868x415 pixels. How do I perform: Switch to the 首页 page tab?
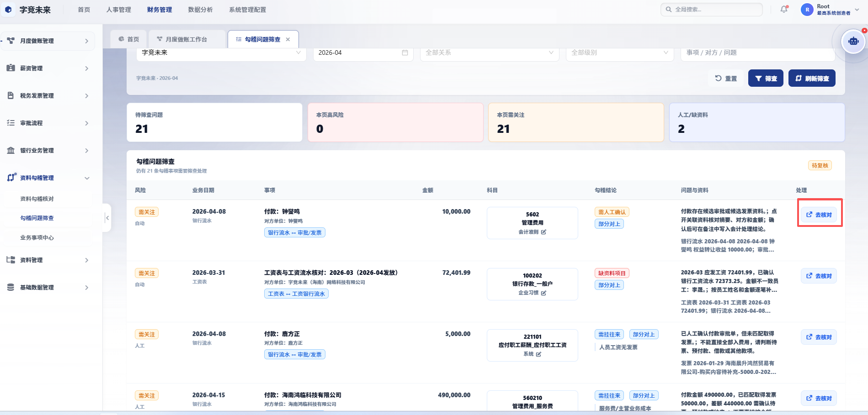128,39
